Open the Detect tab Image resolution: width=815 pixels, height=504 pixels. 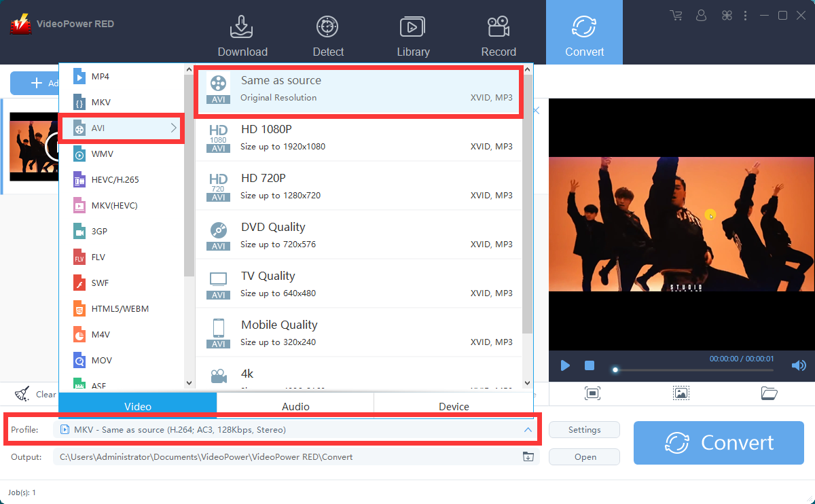click(x=328, y=35)
